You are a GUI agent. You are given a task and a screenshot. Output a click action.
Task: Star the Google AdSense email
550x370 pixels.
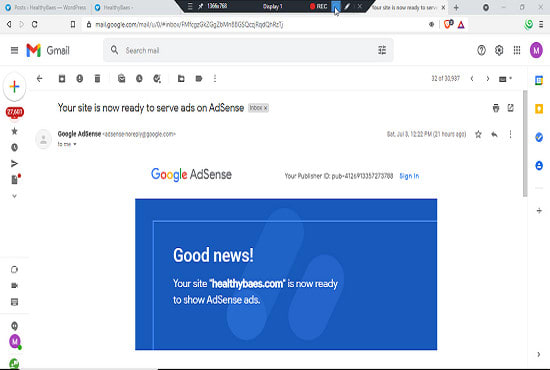(x=478, y=134)
